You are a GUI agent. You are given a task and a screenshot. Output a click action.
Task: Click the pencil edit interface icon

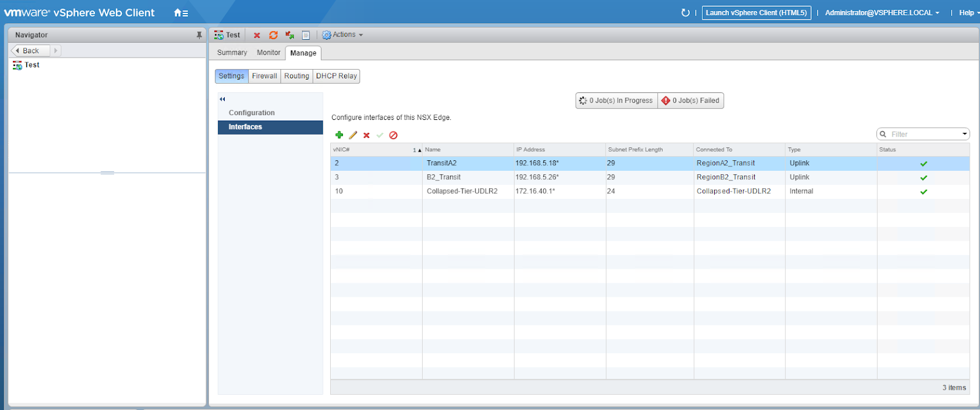click(353, 135)
